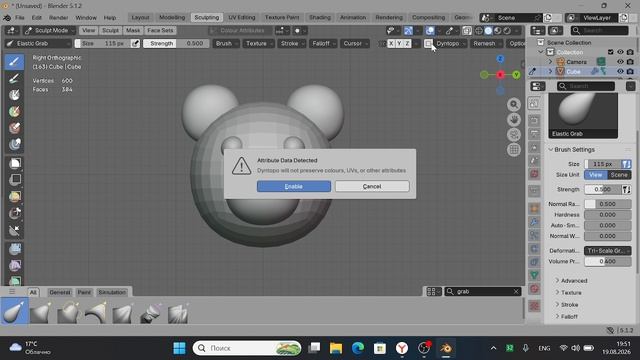640x360 pixels.
Task: Open Microsoft Edge from the taskbar
Action: pyautogui.click(x=358, y=348)
